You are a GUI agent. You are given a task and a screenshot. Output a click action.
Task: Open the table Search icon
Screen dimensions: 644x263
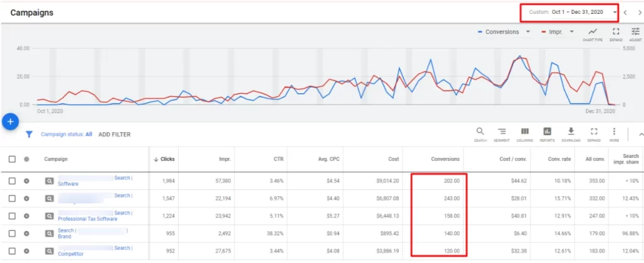pyautogui.click(x=480, y=133)
